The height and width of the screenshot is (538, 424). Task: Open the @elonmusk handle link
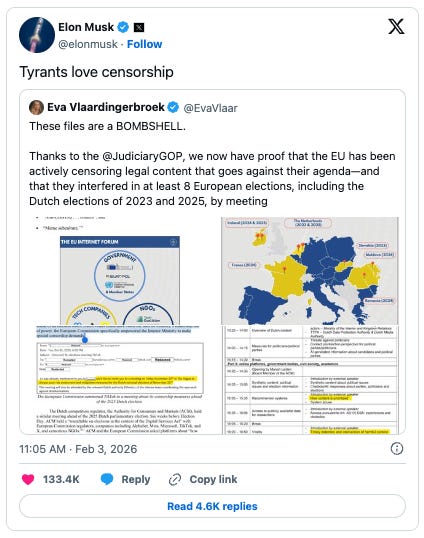pyautogui.click(x=88, y=44)
